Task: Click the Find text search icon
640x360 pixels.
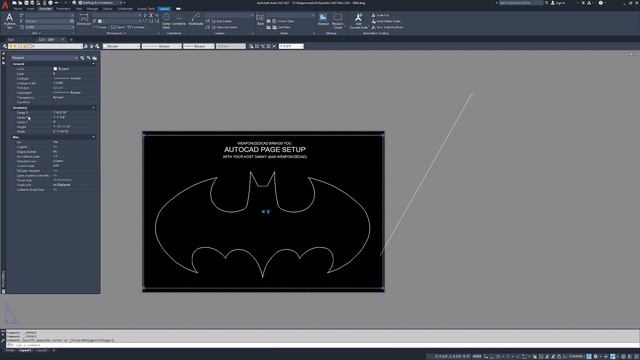Action: (x=72, y=21)
